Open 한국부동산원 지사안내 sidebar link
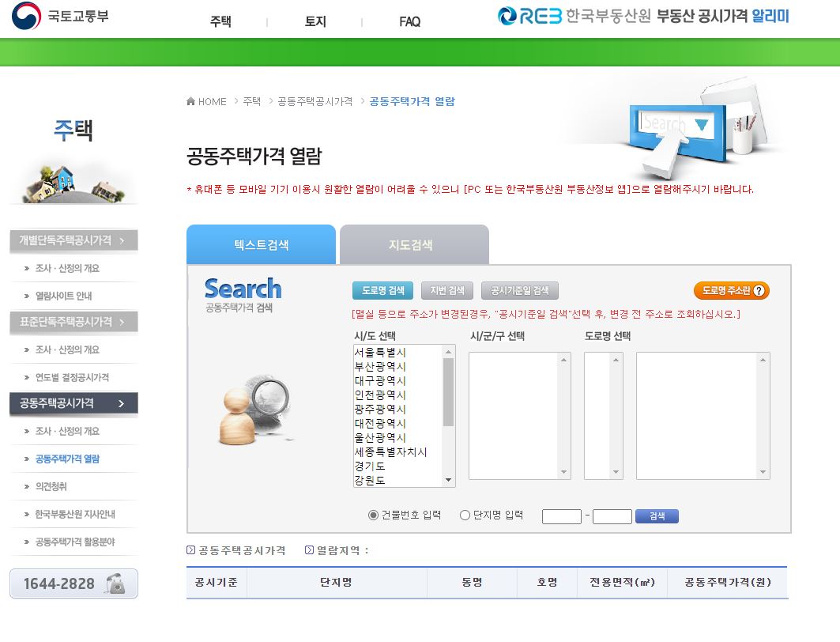The height and width of the screenshot is (642, 840). point(75,515)
